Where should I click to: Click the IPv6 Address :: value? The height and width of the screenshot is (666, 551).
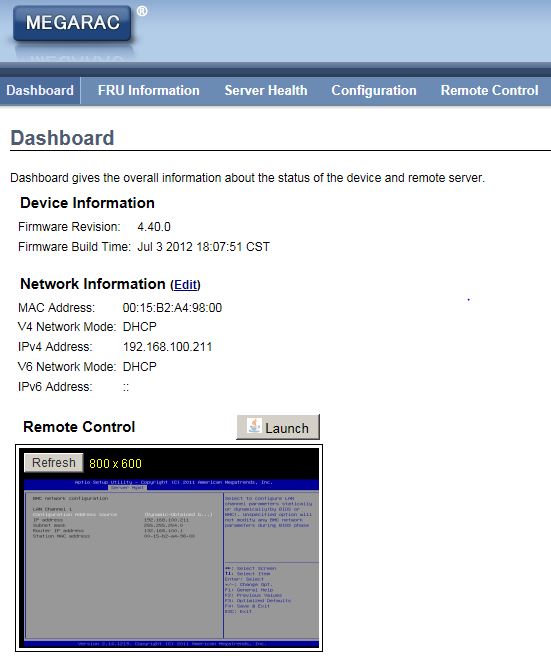click(x=126, y=387)
